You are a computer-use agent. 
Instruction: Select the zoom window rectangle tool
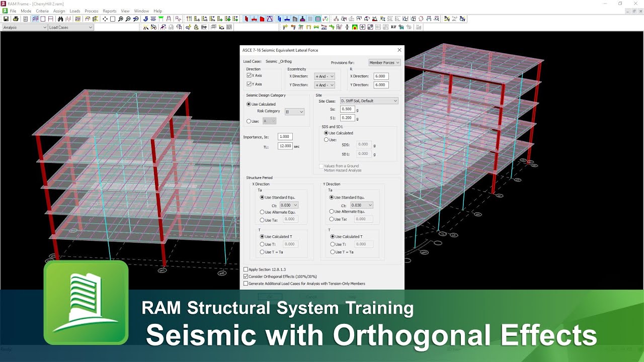click(113, 19)
